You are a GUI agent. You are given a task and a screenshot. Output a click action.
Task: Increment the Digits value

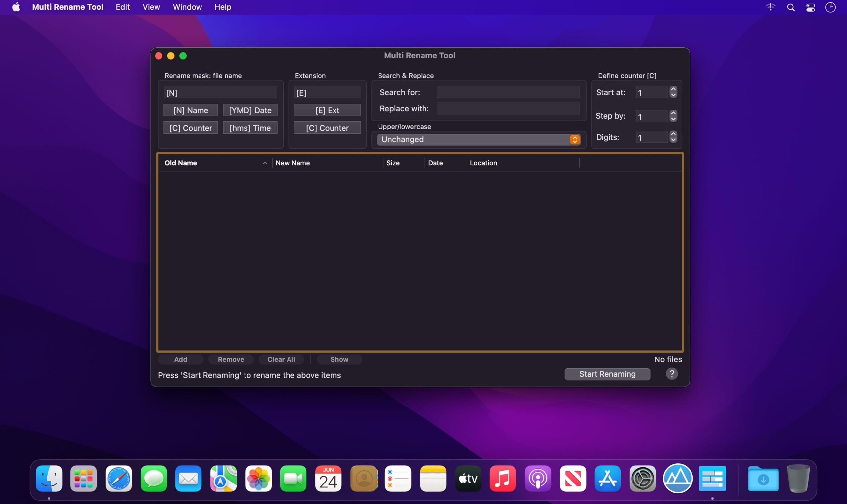coord(673,134)
